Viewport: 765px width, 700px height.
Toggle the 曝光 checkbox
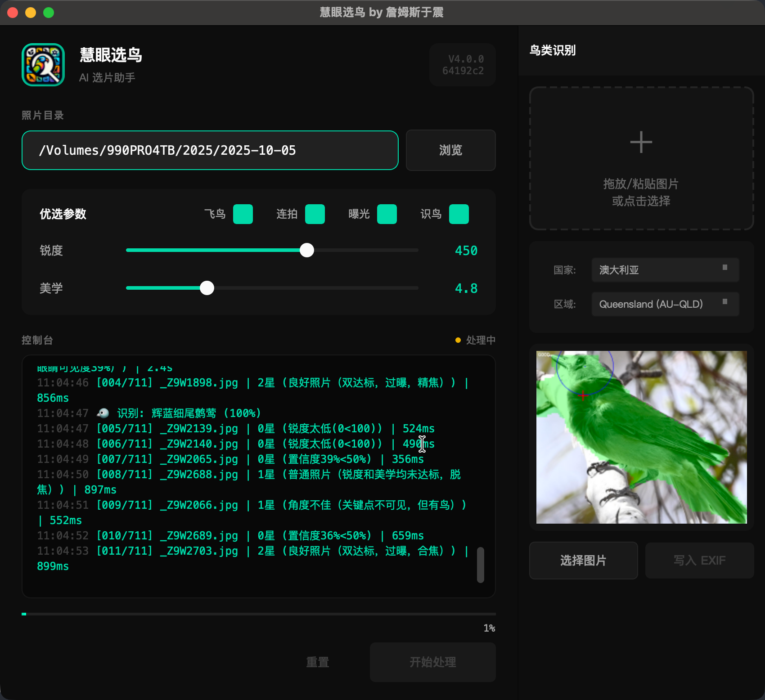coord(387,215)
